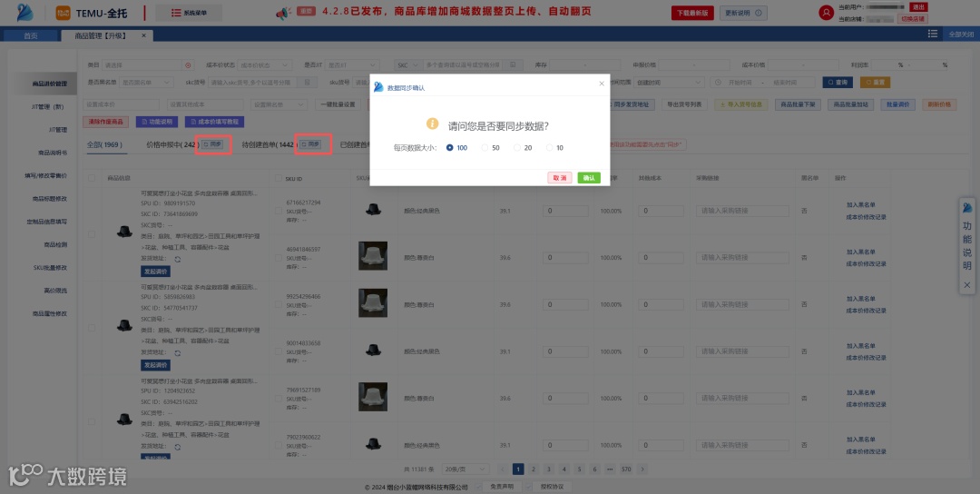Click the tab list icon beside 全部关闭
980x494 pixels.
pos(933,34)
